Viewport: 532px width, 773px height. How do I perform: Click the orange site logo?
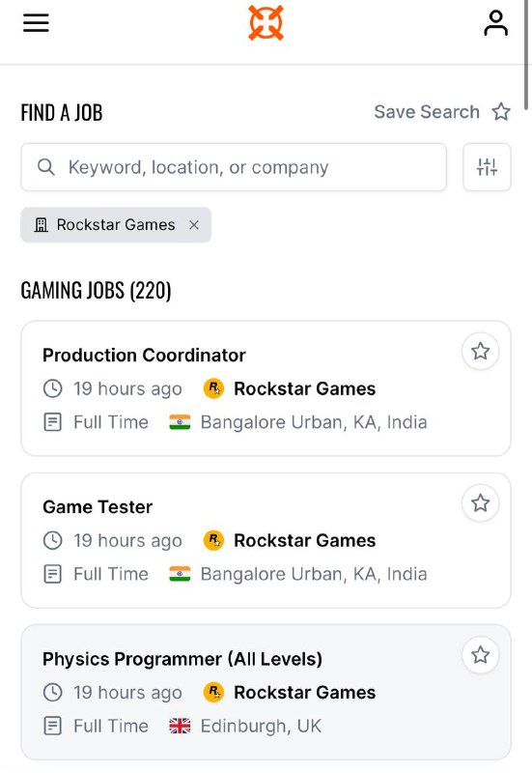coord(266,22)
